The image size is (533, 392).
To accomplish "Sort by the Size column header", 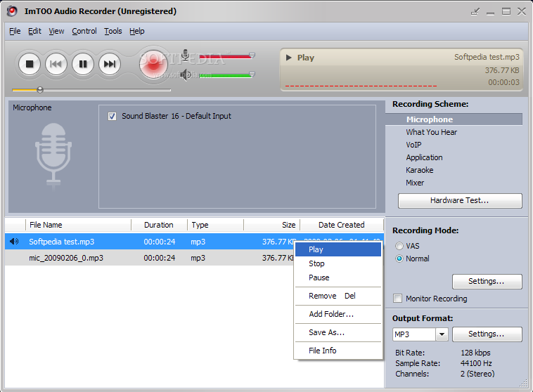I will 271,225.
